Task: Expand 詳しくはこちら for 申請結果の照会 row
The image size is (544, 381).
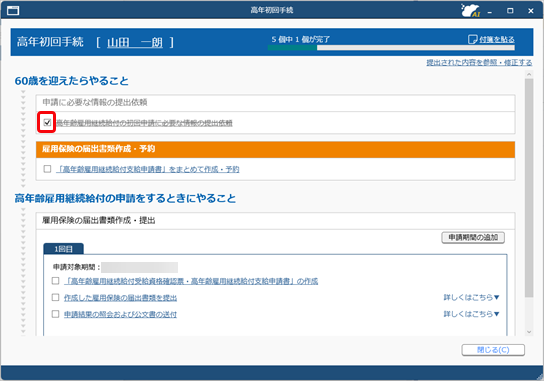Action: (x=471, y=314)
